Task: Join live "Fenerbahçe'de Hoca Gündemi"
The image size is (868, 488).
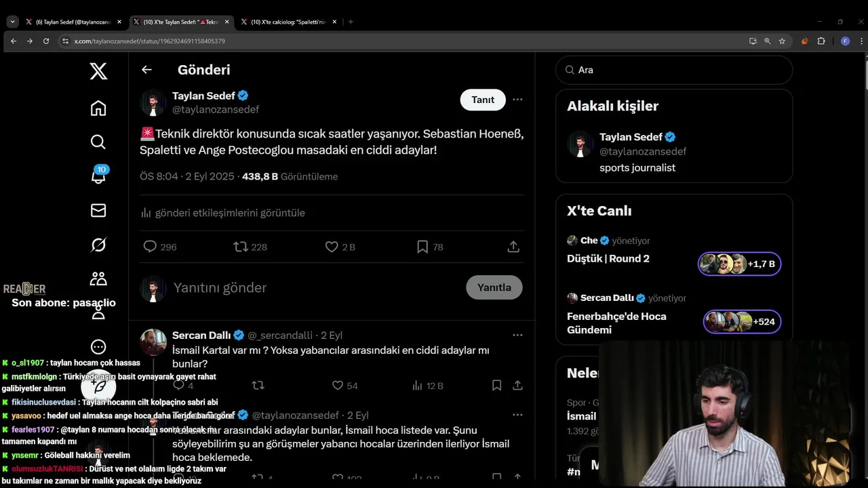Action: 616,323
